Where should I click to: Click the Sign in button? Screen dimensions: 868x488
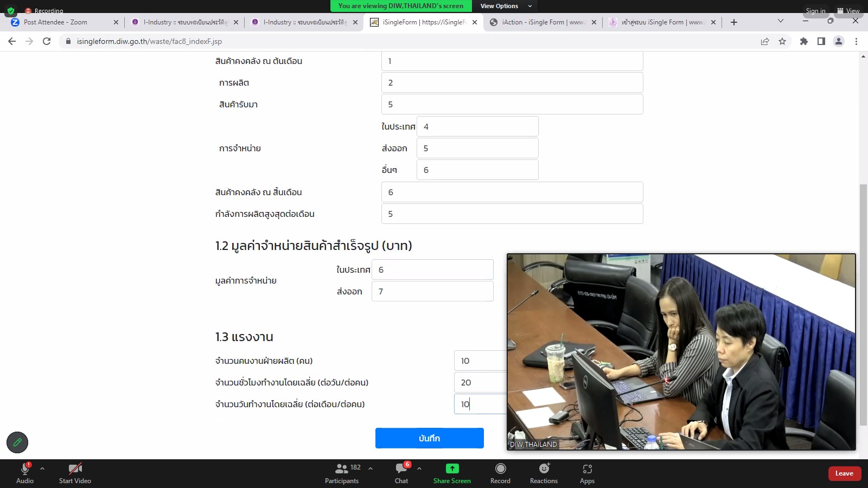815,11
